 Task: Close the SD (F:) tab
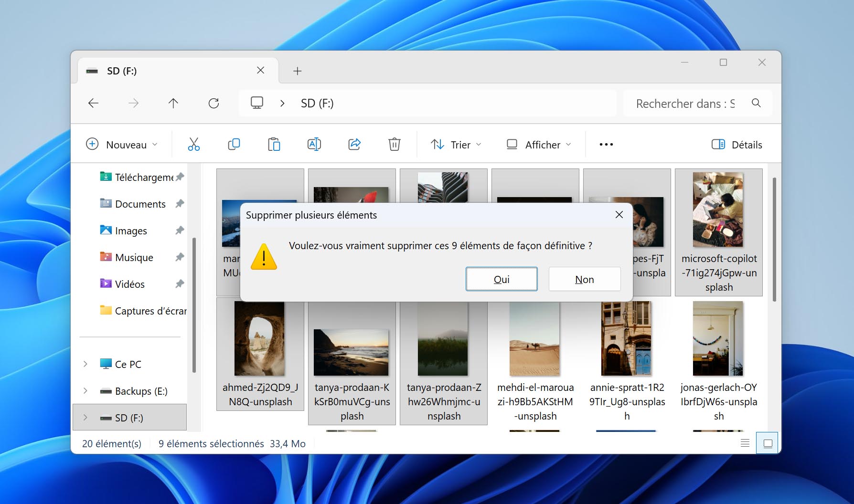pyautogui.click(x=260, y=71)
